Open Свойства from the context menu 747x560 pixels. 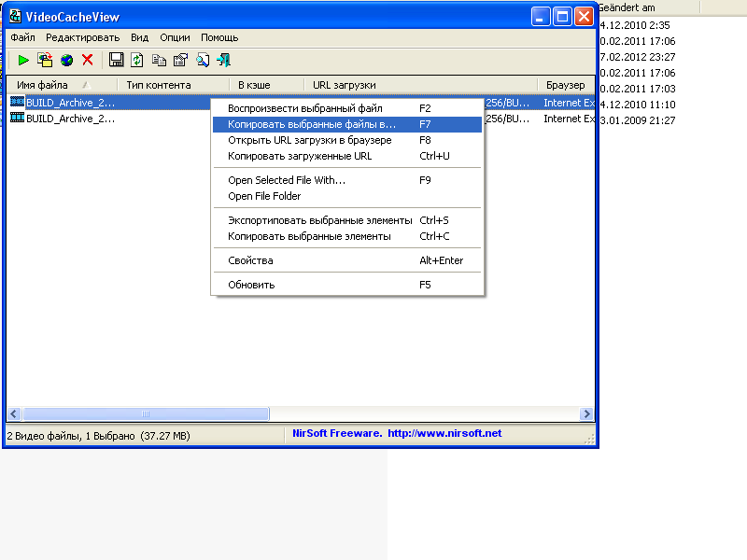click(x=347, y=260)
